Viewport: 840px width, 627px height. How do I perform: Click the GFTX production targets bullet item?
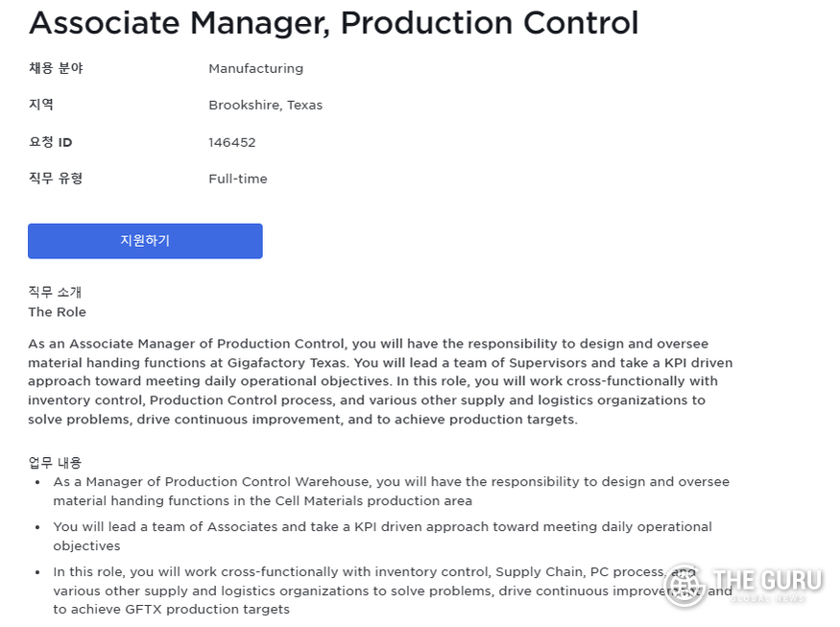392,590
